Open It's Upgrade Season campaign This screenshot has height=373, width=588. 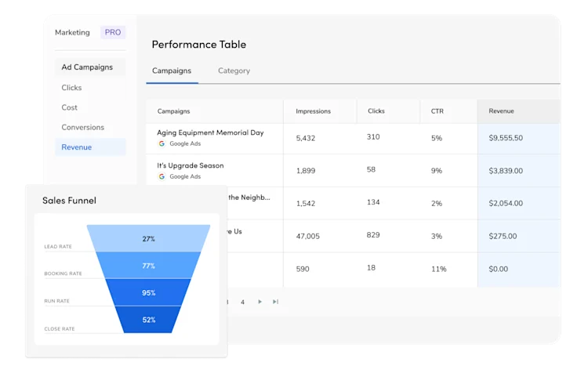coord(191,165)
